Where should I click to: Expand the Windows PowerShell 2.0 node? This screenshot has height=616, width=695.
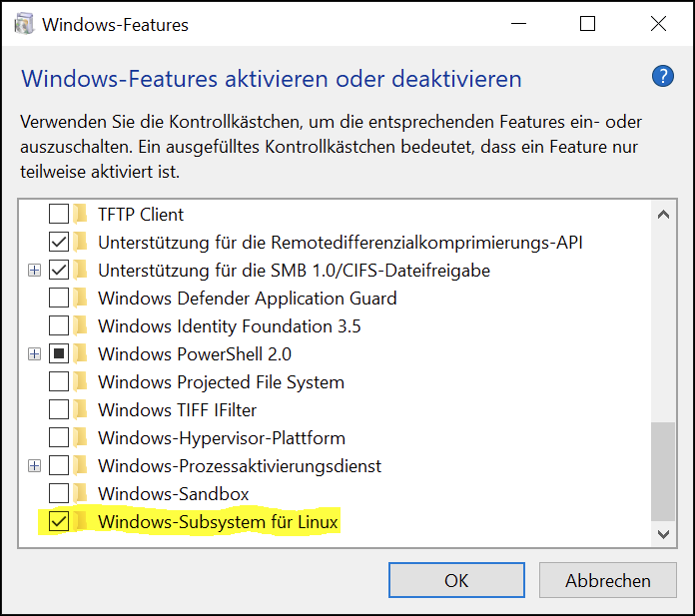pyautogui.click(x=35, y=353)
